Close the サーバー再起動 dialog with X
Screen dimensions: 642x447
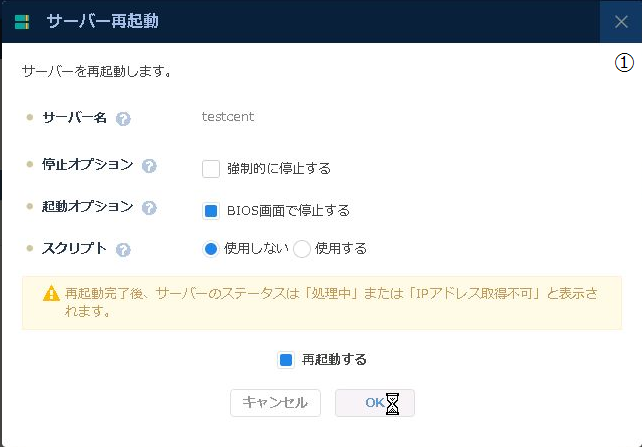click(620, 21)
